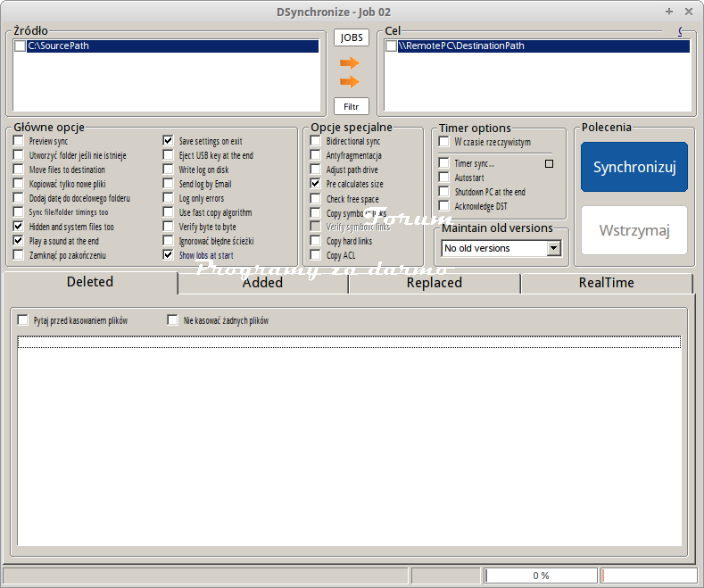Screen dimensions: 704x588
Task: Open the Filtr filter settings
Action: (x=352, y=106)
